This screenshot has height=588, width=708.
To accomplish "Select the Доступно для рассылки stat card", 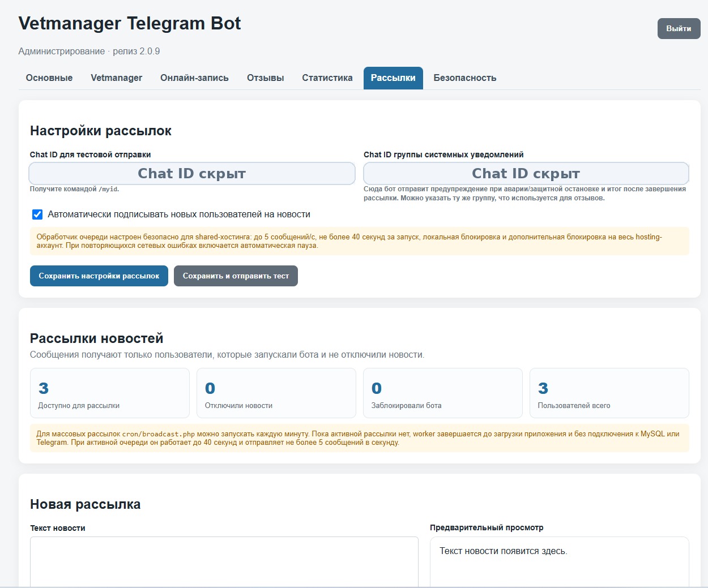I will (110, 393).
